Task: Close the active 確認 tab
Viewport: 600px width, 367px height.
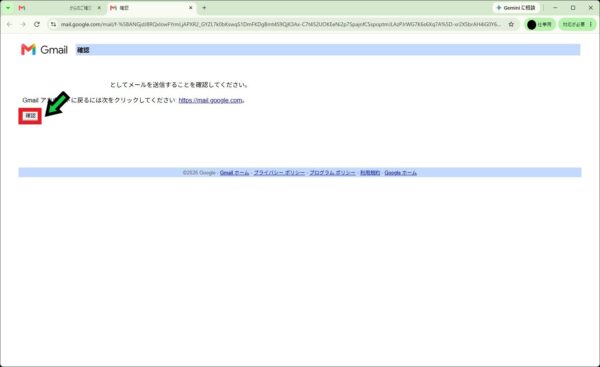Action: (x=191, y=8)
